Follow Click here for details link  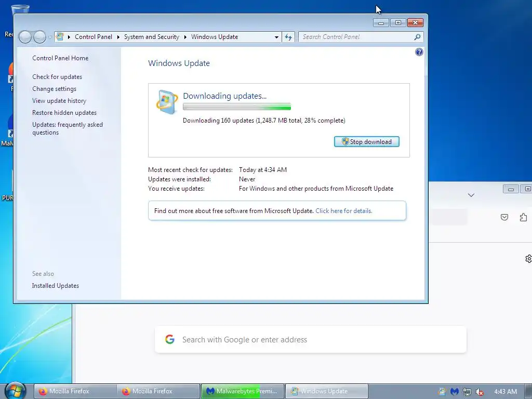344,211
